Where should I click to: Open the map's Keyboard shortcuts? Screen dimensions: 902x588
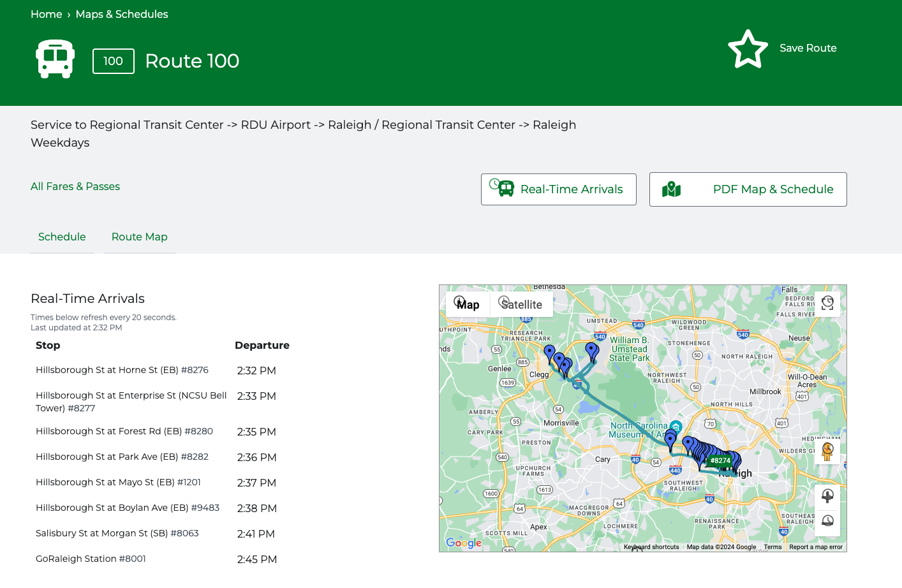pos(651,547)
